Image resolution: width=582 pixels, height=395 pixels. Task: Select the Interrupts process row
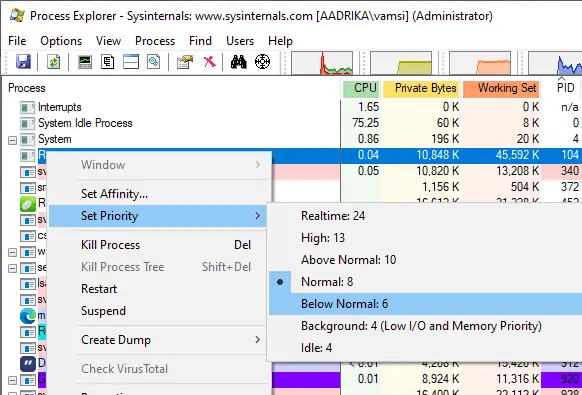point(291,107)
